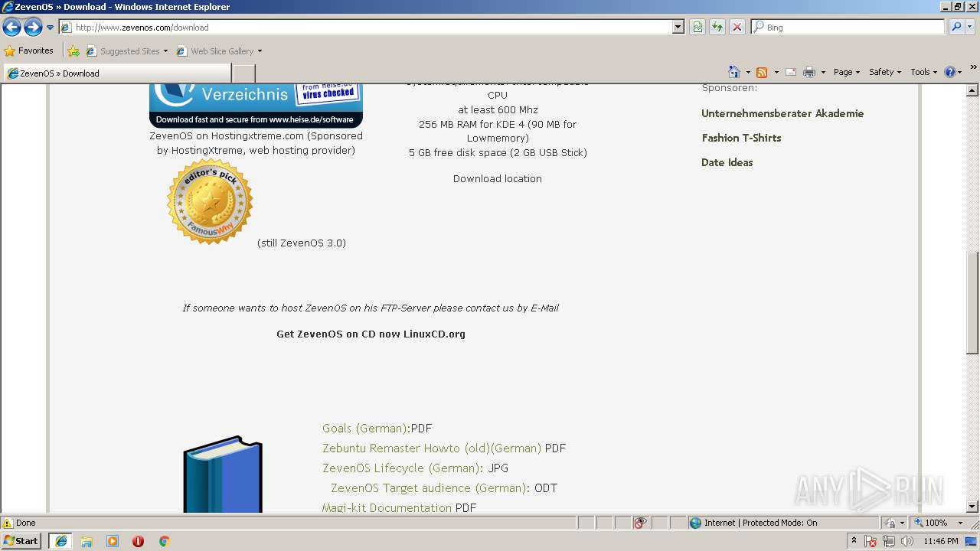Click the 11:46 PM system clock
The height and width of the screenshot is (551, 980).
coord(941,541)
